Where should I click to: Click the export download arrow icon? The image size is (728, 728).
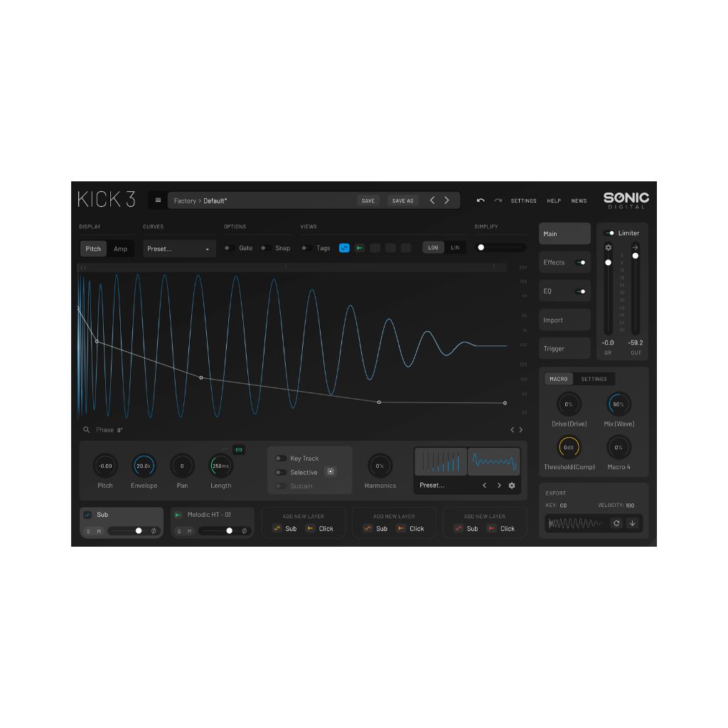(632, 523)
